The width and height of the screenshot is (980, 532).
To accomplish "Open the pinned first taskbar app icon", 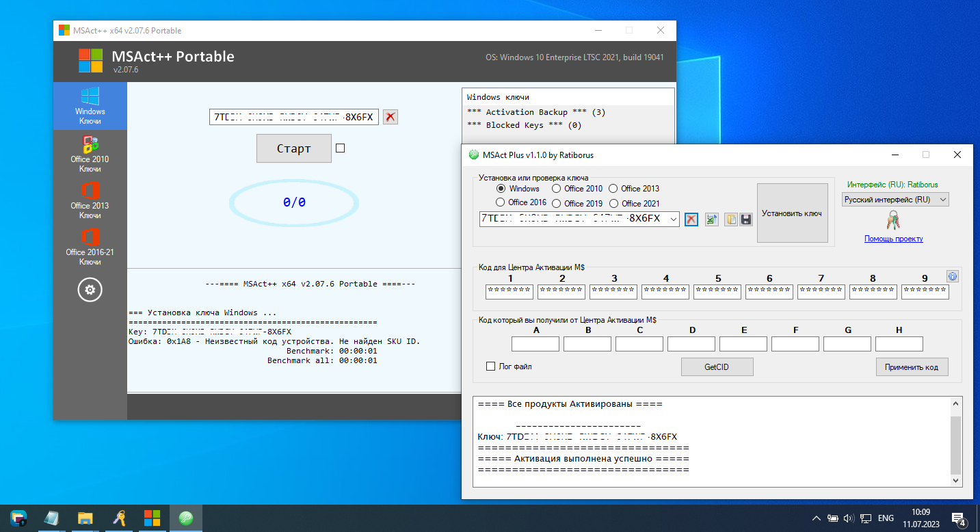I will click(19, 518).
